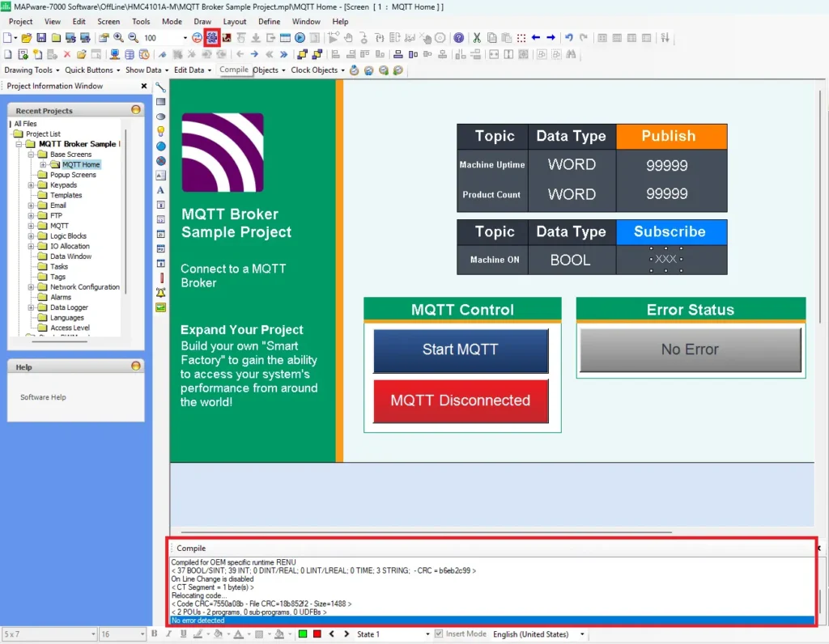The height and width of the screenshot is (644, 829).
Task: Toggle the Insert Mode checkbox
Action: (x=439, y=634)
